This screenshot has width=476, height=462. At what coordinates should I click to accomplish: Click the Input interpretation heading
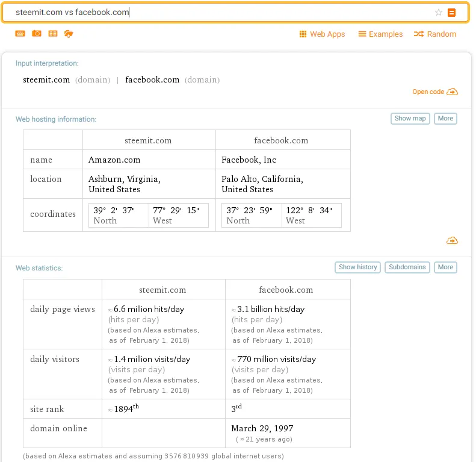pyautogui.click(x=47, y=63)
